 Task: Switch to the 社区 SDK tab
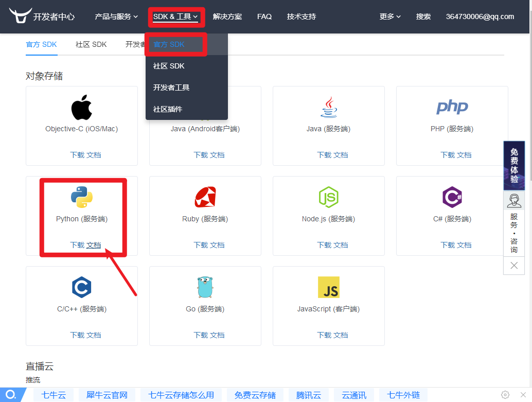(x=91, y=44)
